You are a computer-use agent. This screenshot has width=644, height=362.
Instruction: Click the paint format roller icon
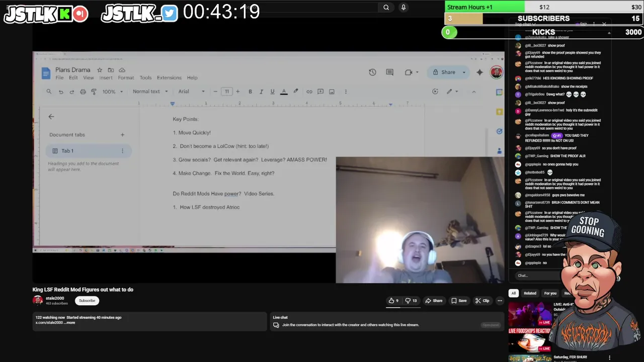(94, 92)
